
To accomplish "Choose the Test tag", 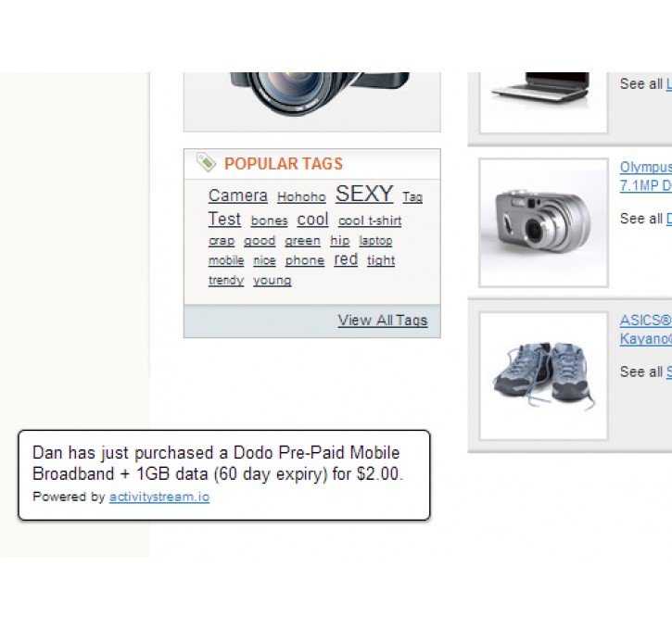I will click(224, 220).
